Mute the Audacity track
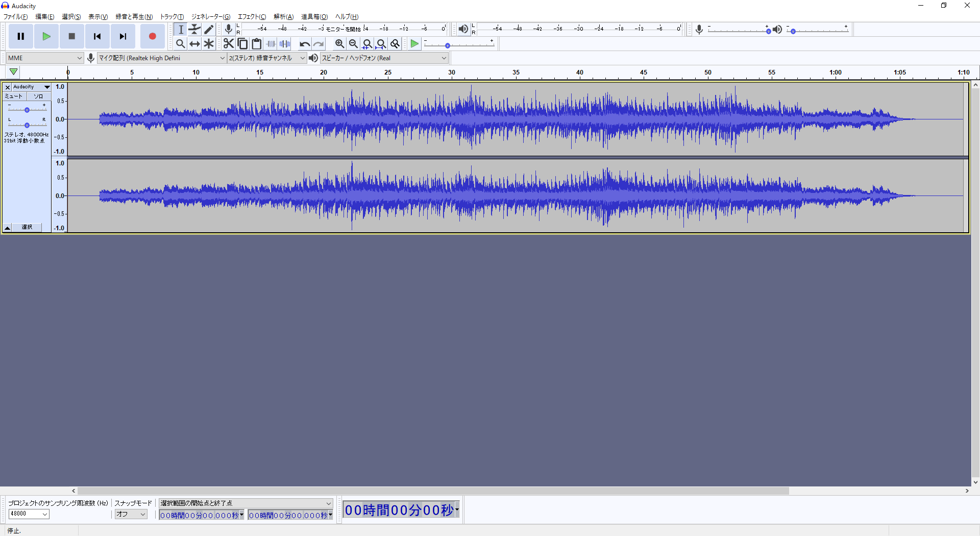The width and height of the screenshot is (980, 536). point(13,96)
